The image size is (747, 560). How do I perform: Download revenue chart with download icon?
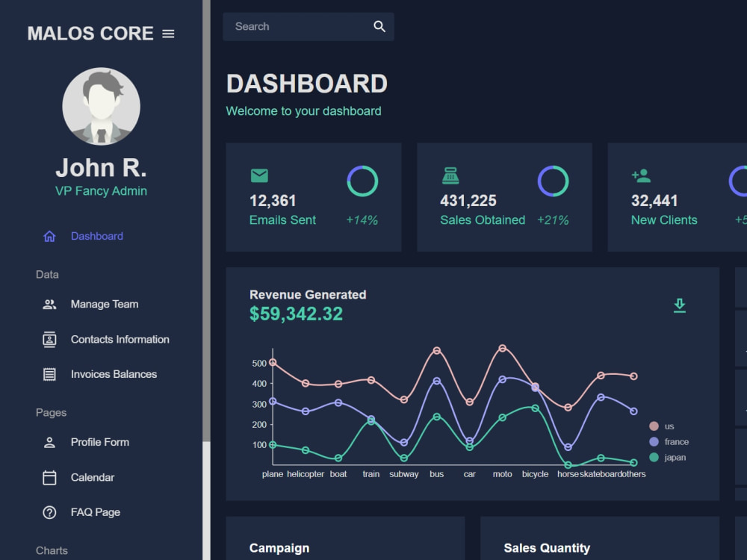[x=680, y=305]
